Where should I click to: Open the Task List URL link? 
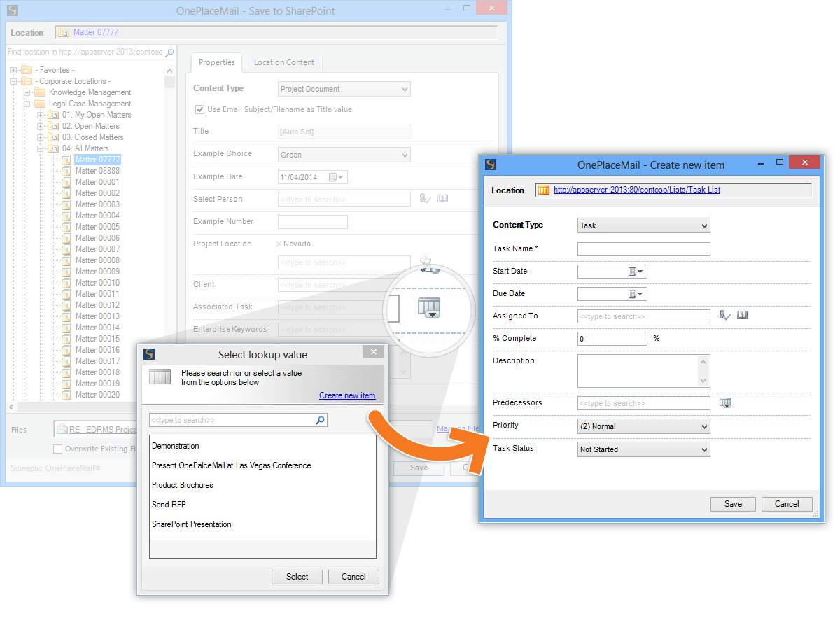point(637,190)
